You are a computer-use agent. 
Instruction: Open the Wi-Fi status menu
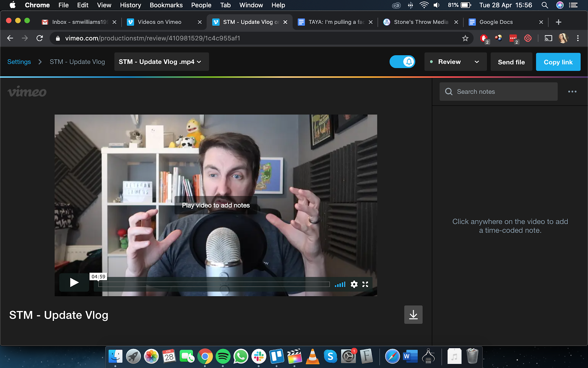(x=424, y=5)
